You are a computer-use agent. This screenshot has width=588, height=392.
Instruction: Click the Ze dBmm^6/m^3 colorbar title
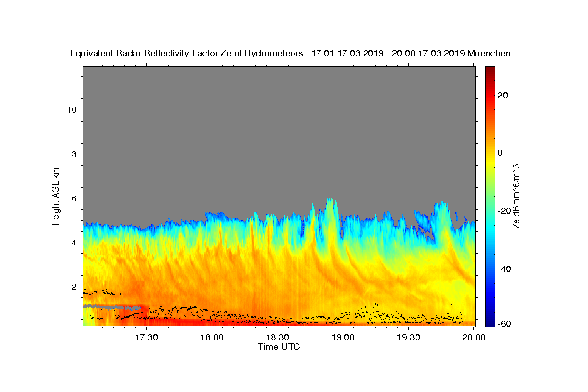tap(516, 196)
